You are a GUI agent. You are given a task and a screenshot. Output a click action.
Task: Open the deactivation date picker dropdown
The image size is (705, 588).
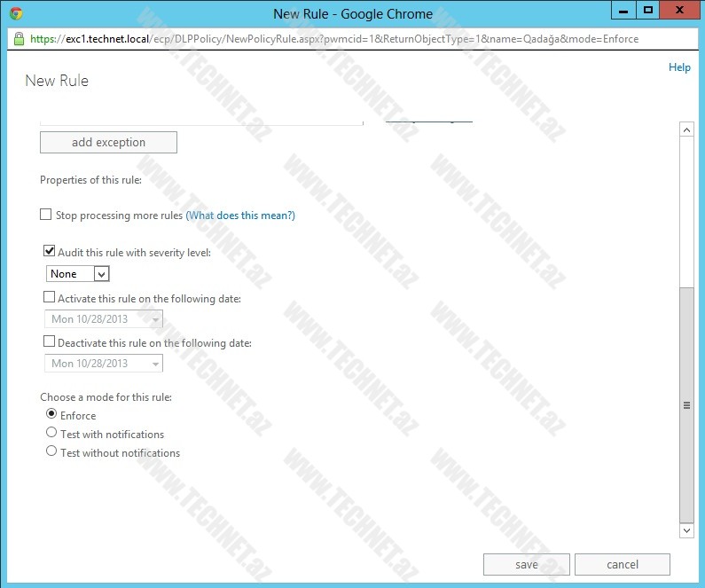pos(156,364)
